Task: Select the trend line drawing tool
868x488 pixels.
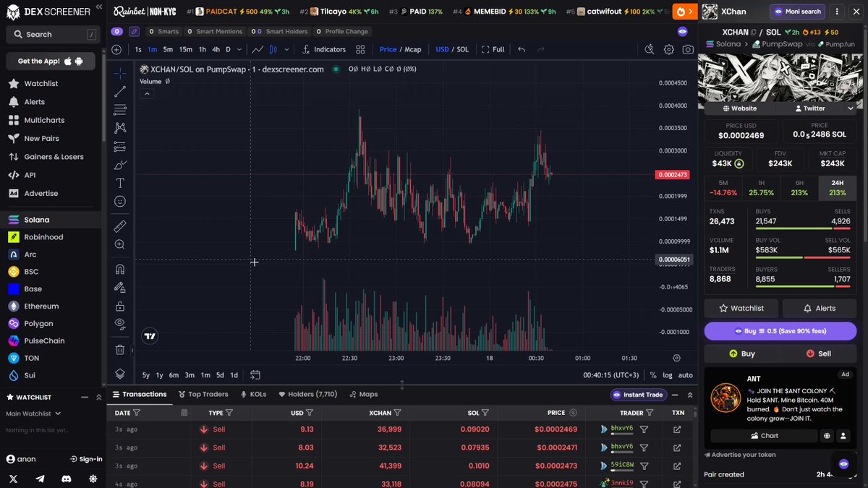Action: click(x=120, y=91)
